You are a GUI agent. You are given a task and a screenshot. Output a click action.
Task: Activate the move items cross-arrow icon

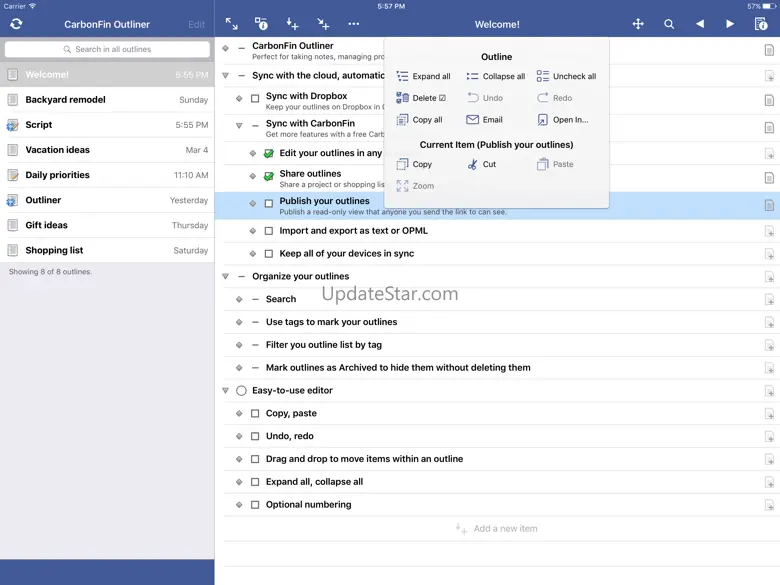click(x=638, y=24)
